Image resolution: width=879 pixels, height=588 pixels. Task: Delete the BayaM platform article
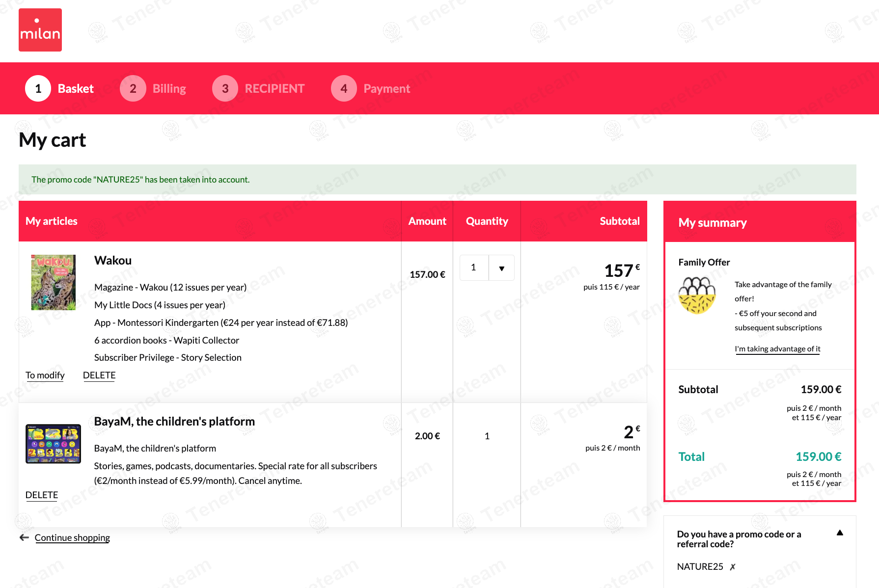[42, 495]
